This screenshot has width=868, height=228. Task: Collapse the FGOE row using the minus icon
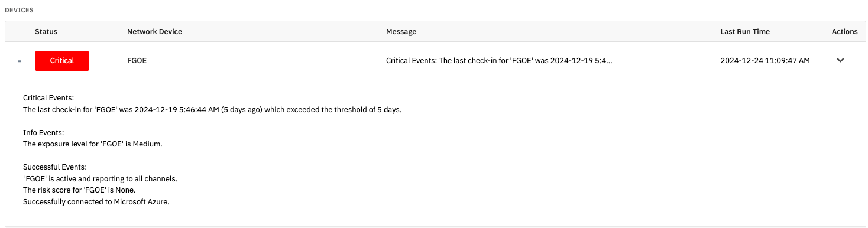coord(20,61)
